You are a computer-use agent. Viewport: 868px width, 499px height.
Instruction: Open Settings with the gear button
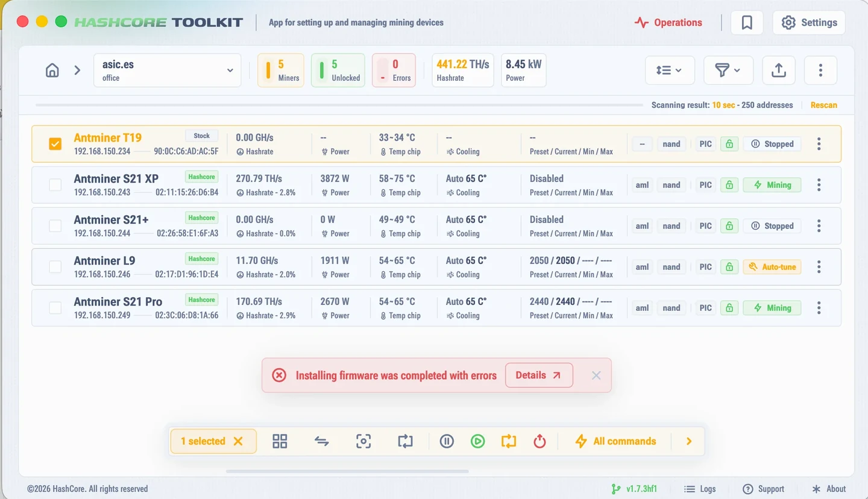[809, 23]
